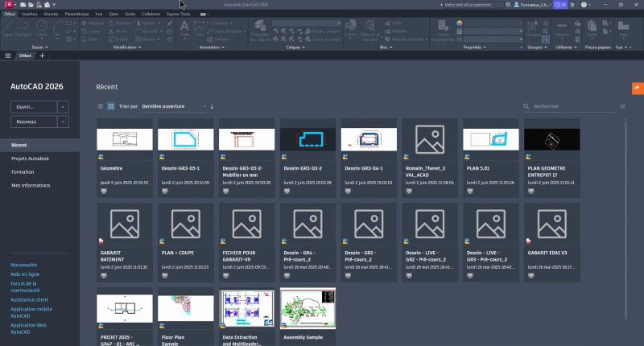Open the Application mobile AutoCAD link
The height and width of the screenshot is (346, 644).
click(x=31, y=312)
